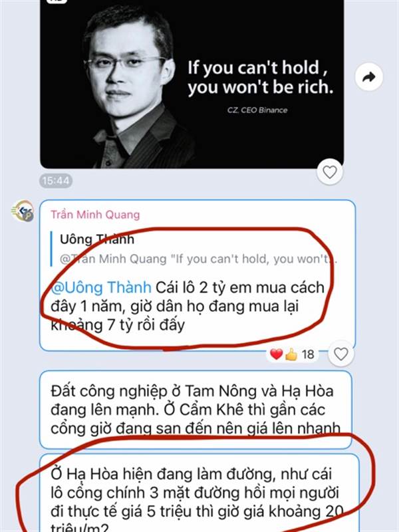Tap the forward arrow beside the image

coord(369,77)
